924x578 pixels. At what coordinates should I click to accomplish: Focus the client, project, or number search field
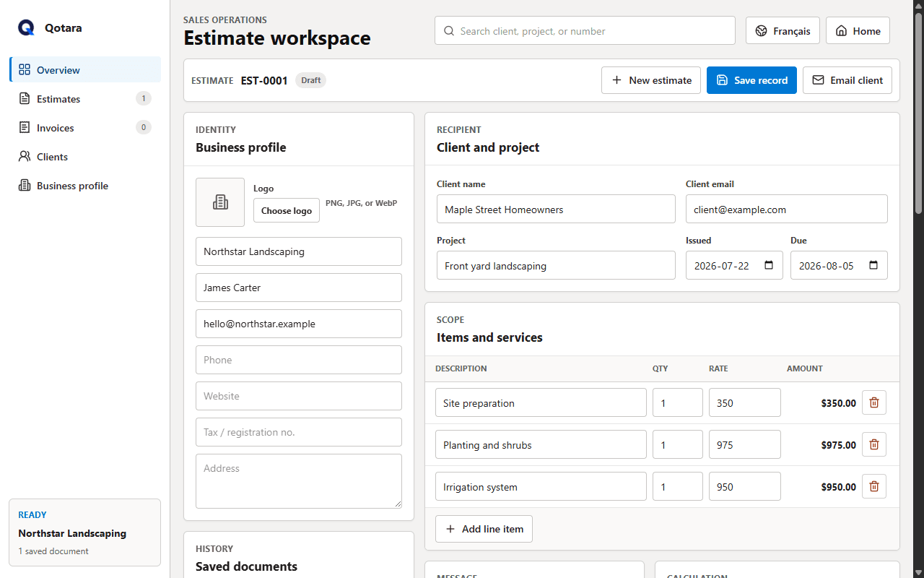pos(585,30)
